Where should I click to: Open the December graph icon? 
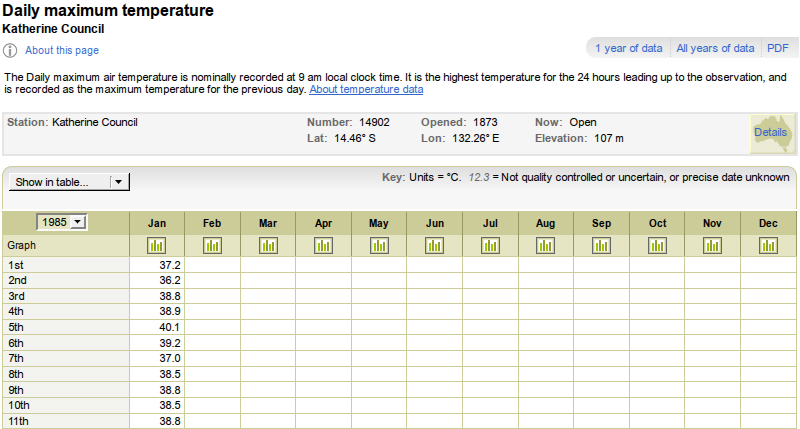point(768,246)
